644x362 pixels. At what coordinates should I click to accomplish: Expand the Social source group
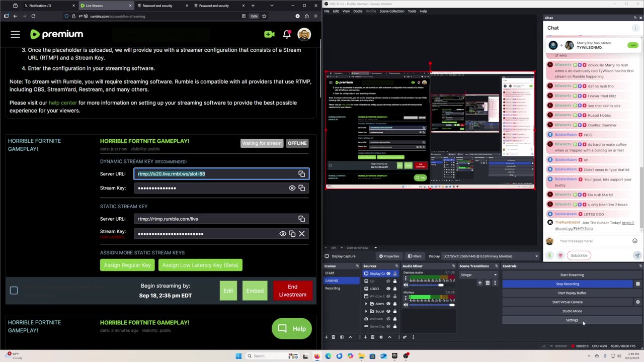pyautogui.click(x=366, y=311)
